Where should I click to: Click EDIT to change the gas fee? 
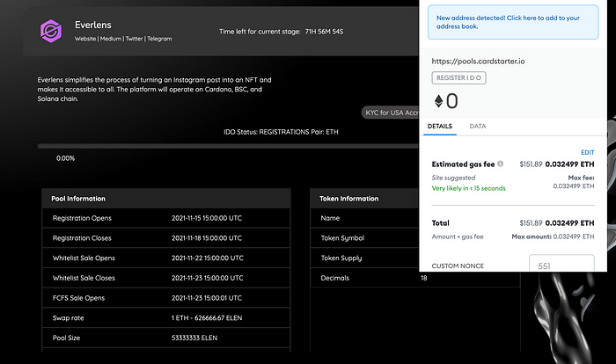pyautogui.click(x=587, y=152)
